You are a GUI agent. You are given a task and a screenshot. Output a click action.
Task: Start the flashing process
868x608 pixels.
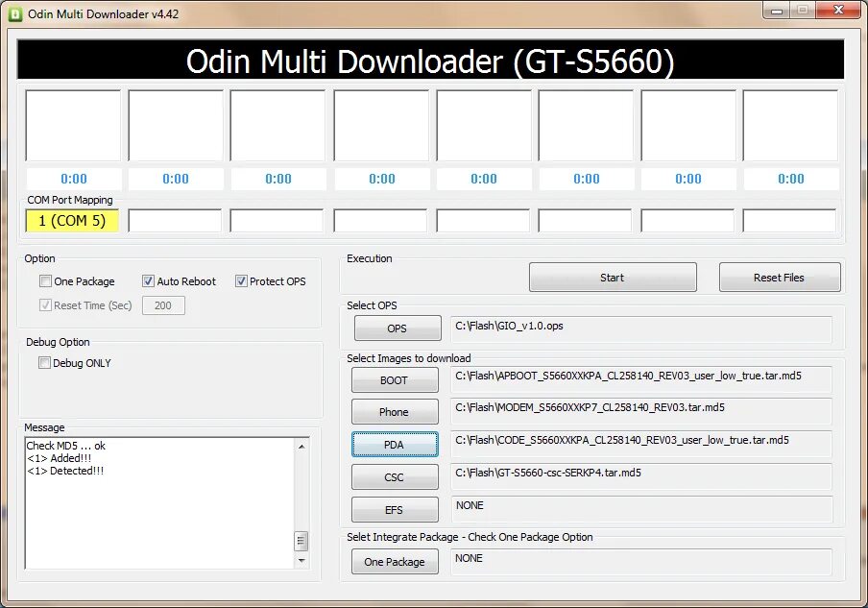613,278
